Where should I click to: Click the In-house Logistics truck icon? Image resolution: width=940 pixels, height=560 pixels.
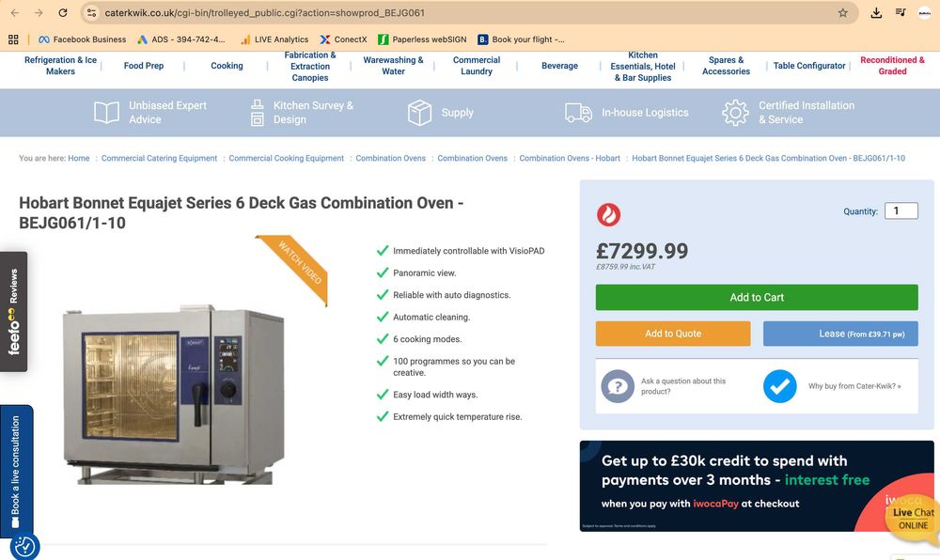tap(578, 113)
